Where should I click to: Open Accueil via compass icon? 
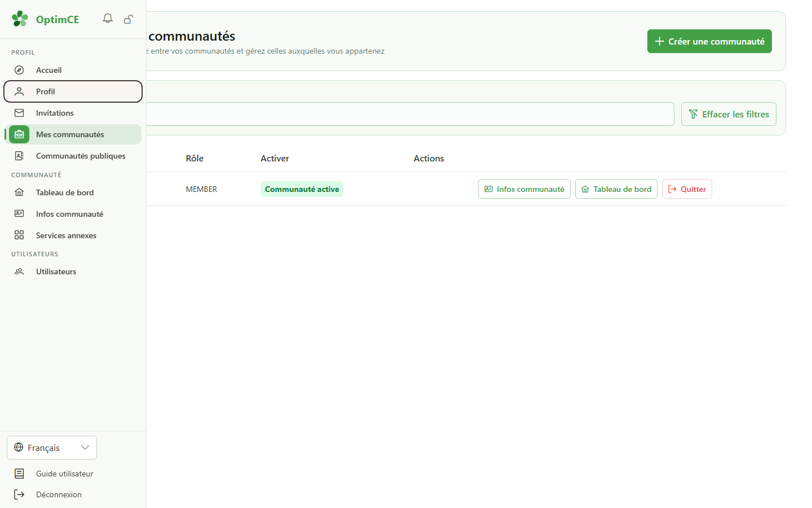(19, 70)
